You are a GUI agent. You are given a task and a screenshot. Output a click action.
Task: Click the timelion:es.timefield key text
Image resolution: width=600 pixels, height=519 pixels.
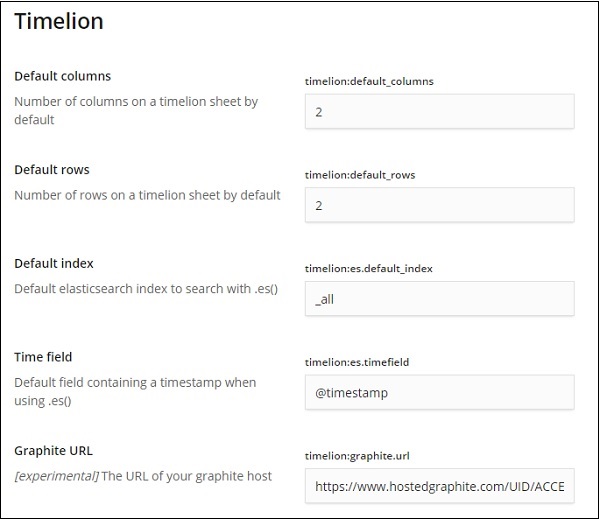pos(358,362)
